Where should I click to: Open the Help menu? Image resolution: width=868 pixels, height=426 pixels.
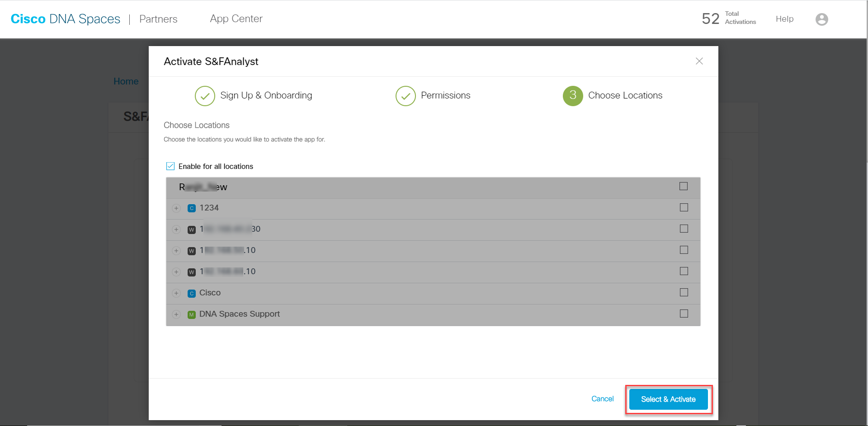coord(784,19)
